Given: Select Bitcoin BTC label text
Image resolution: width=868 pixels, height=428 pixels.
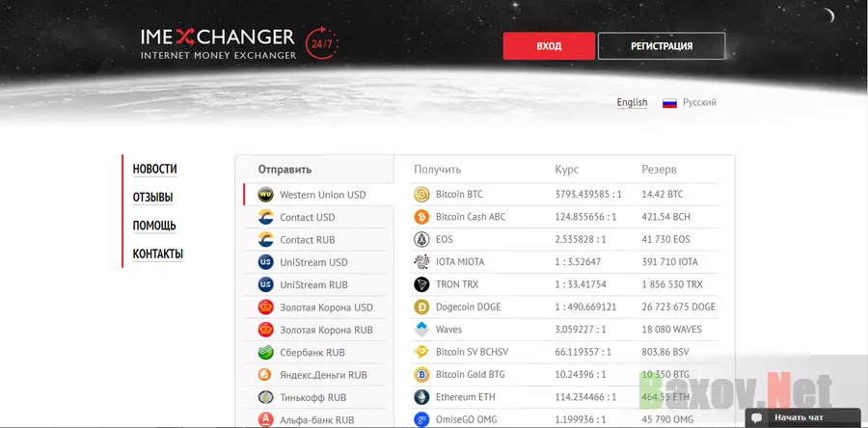Looking at the screenshot, I should tap(459, 195).
